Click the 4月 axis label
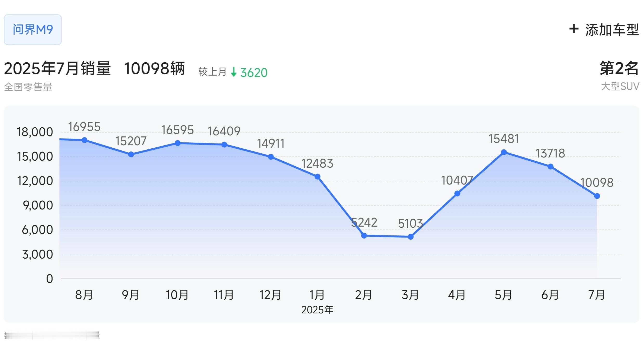Image resolution: width=644 pixels, height=362 pixels. pyautogui.click(x=457, y=295)
